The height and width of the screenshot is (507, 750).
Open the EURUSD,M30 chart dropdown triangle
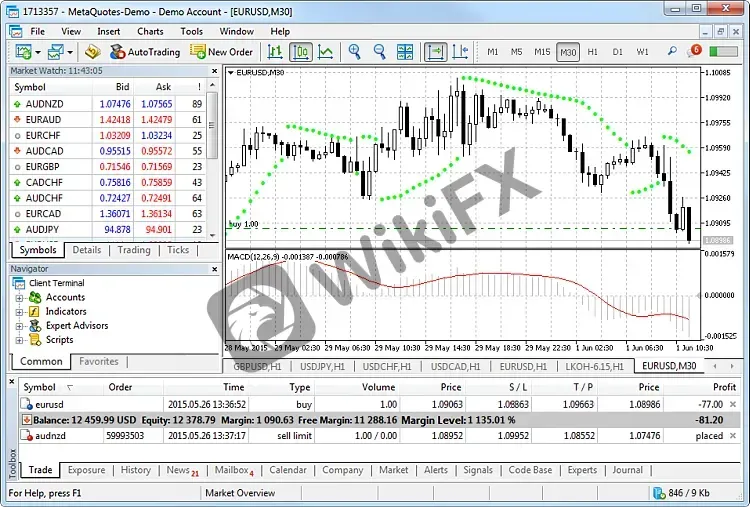coord(231,73)
